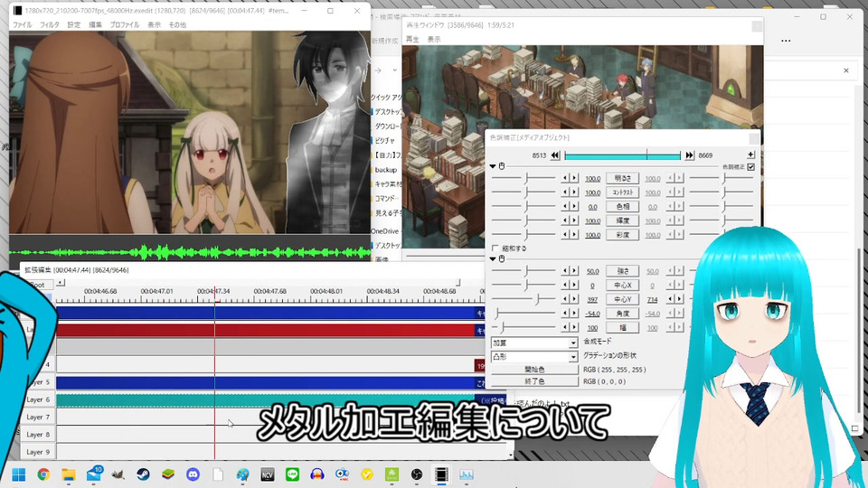Click the 中心Y parameter button
The height and width of the screenshot is (488, 868).
pyautogui.click(x=623, y=299)
